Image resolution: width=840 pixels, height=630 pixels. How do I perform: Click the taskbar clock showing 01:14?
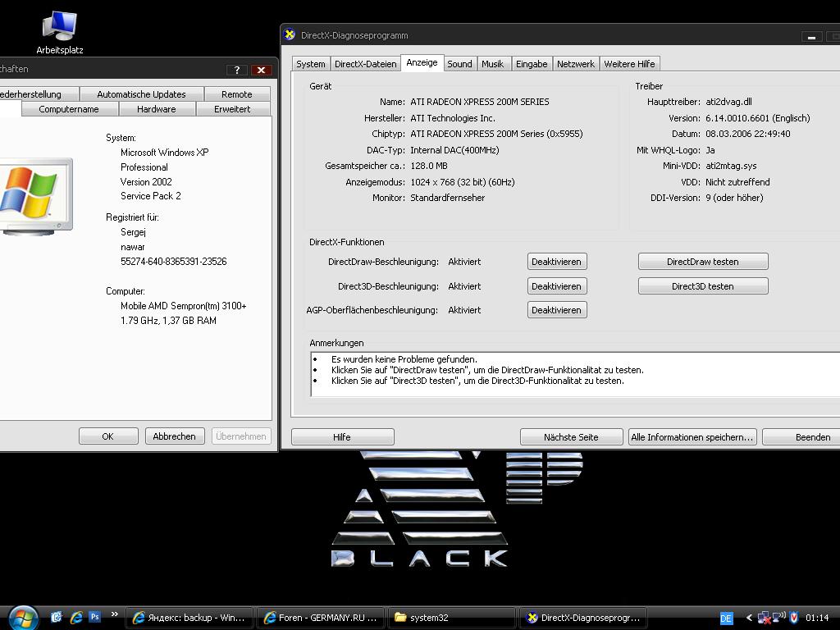coord(817,618)
